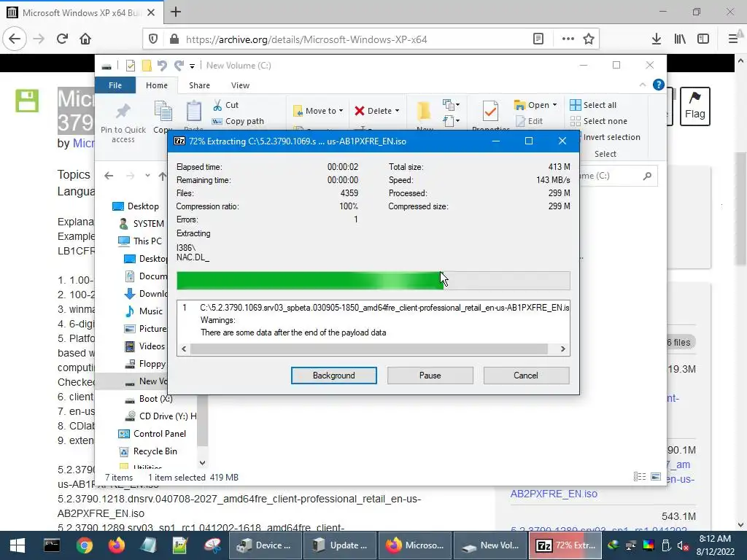The height and width of the screenshot is (560, 747).
Task: Click Select all in the ribbon
Action: coord(593,105)
